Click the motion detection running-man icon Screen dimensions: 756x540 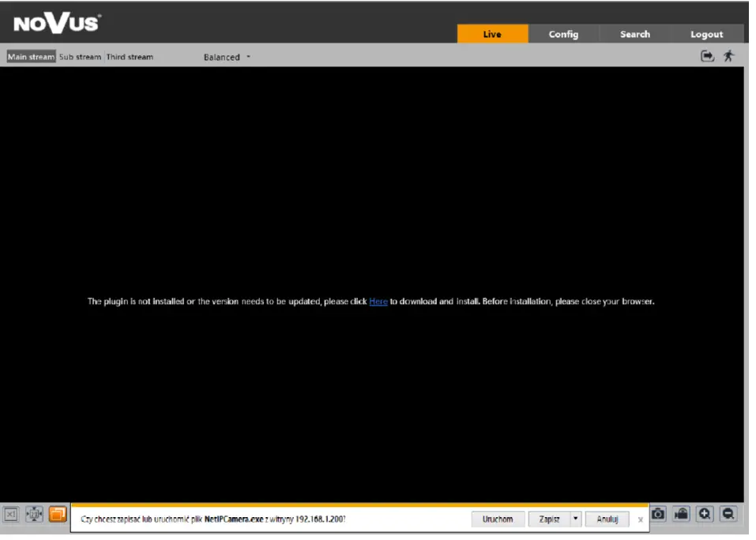(x=728, y=56)
